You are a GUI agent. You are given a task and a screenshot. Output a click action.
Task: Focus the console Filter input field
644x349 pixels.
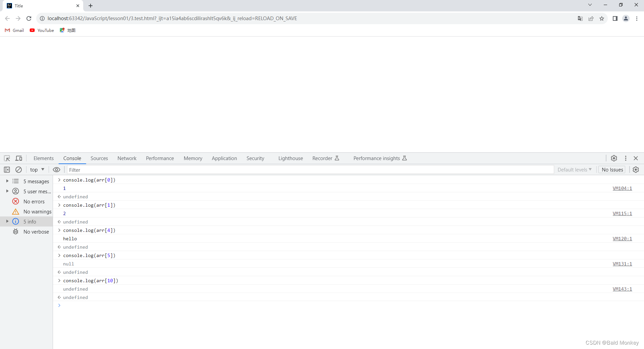click(x=310, y=170)
